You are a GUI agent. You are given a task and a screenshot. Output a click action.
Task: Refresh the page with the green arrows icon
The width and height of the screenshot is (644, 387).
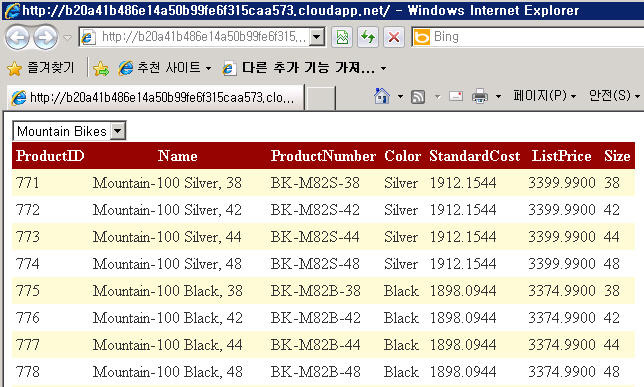pyautogui.click(x=368, y=37)
